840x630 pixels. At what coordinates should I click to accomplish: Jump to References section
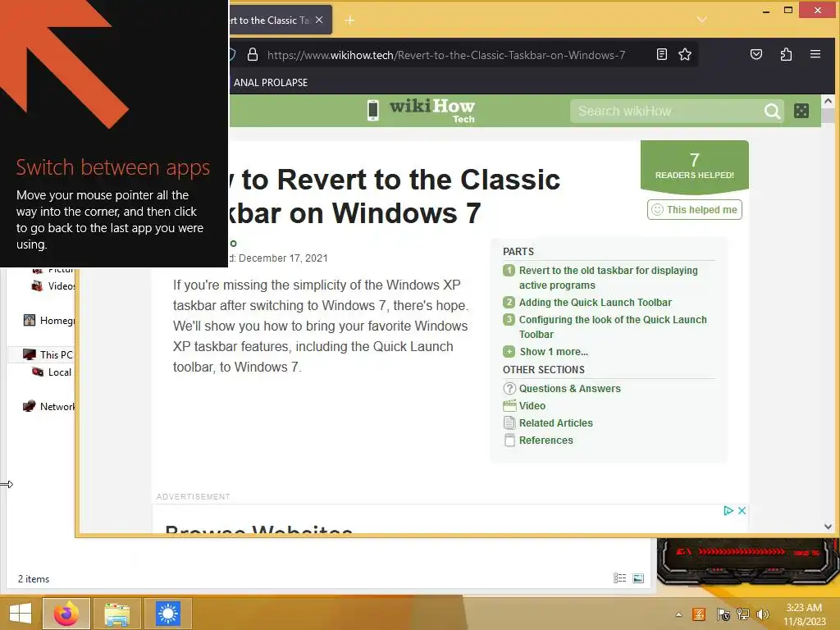point(546,440)
